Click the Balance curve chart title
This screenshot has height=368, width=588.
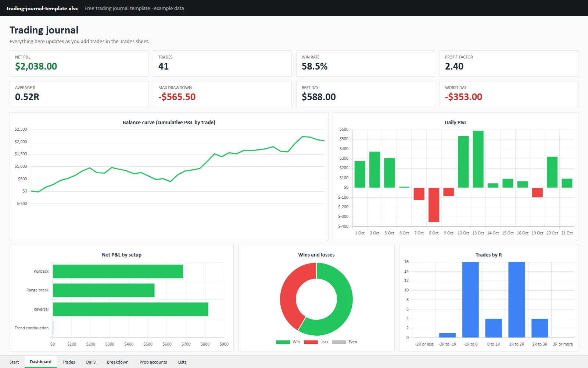[169, 123]
